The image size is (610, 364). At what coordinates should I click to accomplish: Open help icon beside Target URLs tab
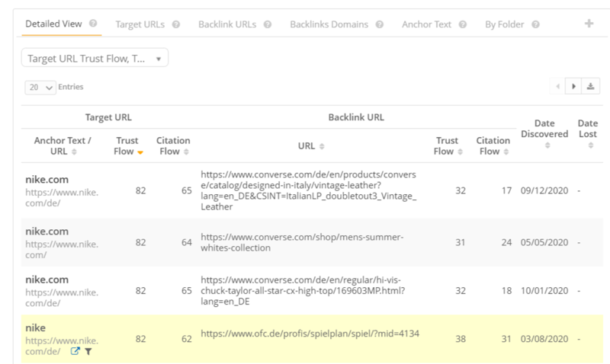[x=176, y=24]
